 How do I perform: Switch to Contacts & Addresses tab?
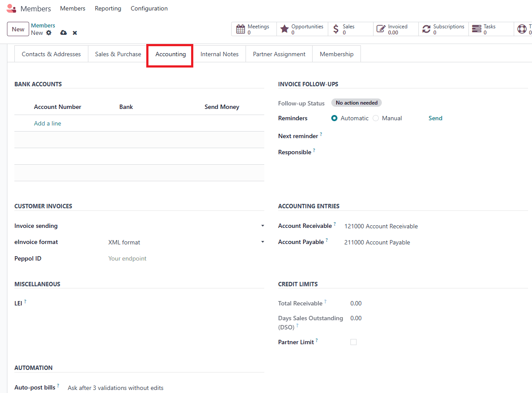pyautogui.click(x=51, y=54)
